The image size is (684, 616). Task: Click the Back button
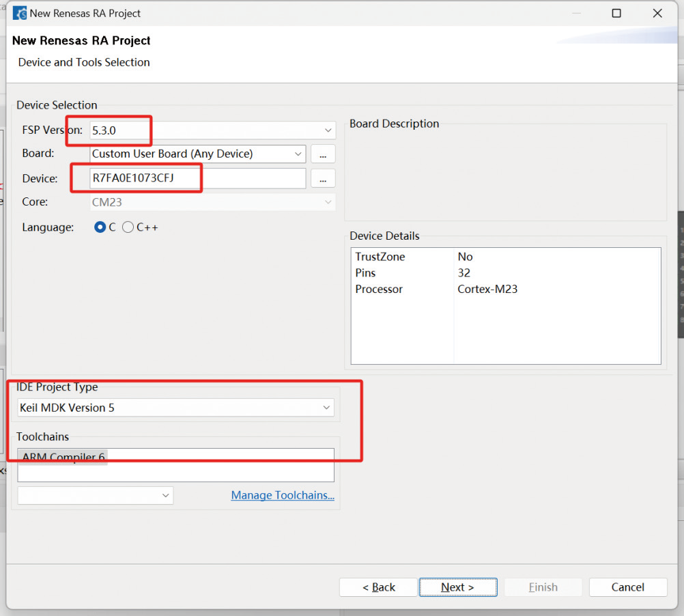point(378,587)
